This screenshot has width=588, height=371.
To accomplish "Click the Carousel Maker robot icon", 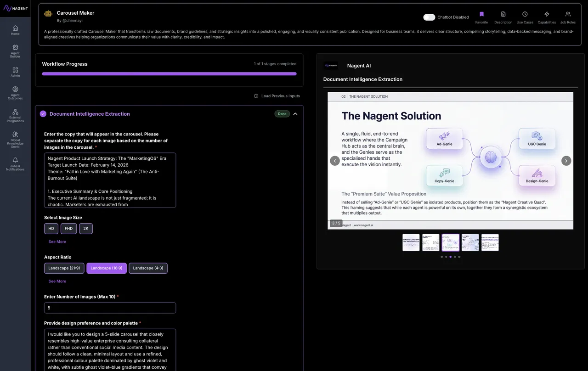I will point(48,14).
